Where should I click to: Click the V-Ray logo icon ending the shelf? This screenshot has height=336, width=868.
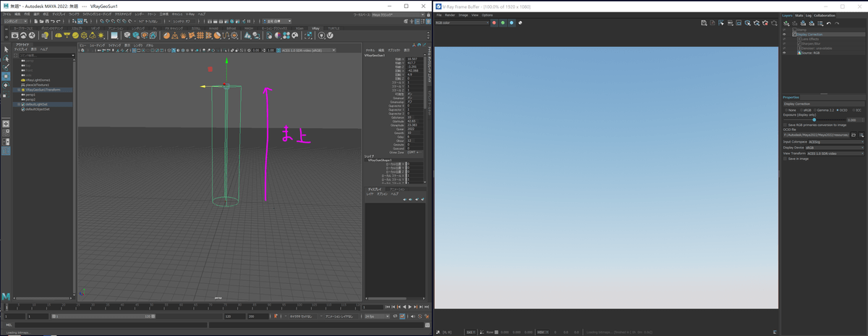[x=330, y=35]
